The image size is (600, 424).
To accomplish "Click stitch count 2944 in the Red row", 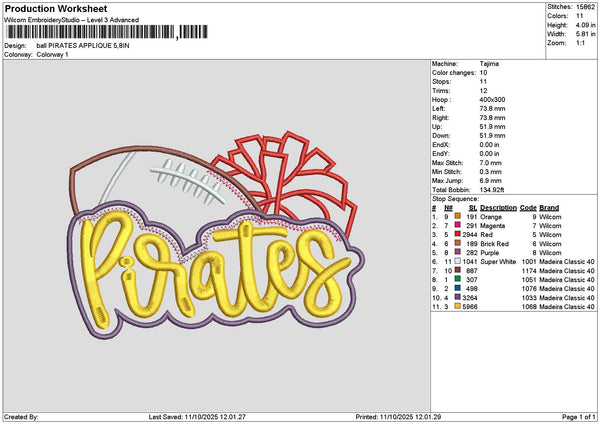I will 470,235.
